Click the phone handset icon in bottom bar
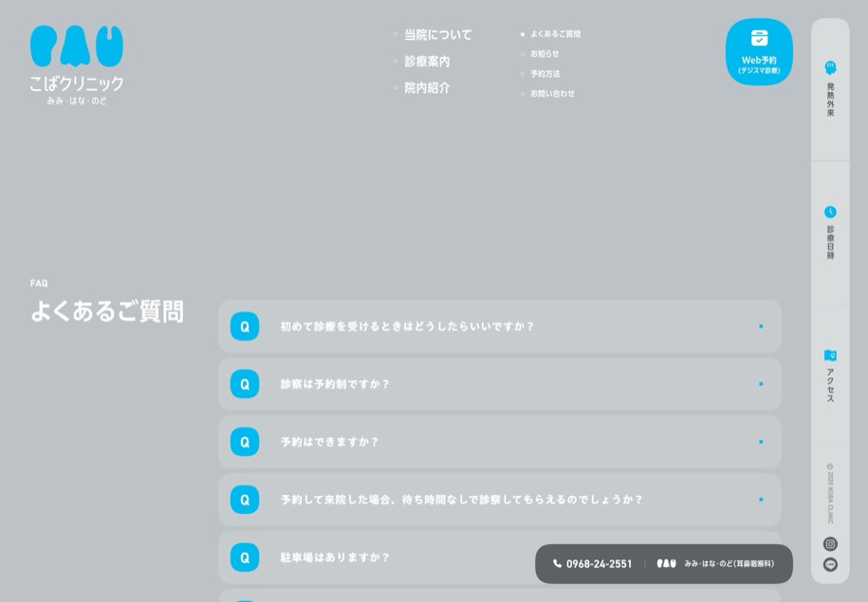The height and width of the screenshot is (602, 868). point(558,564)
